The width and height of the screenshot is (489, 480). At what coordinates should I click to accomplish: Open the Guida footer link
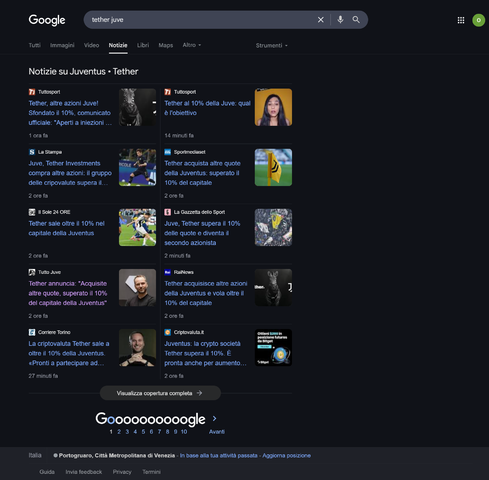[47, 472]
